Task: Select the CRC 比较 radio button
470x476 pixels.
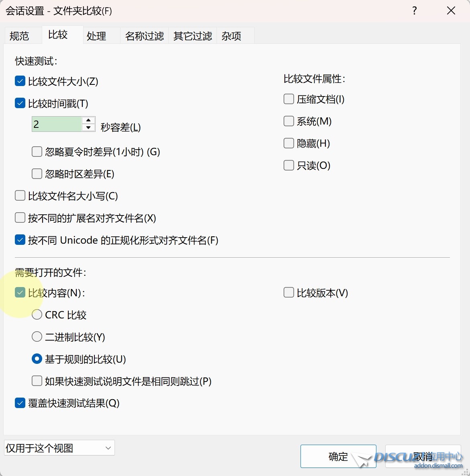Action: coord(37,315)
